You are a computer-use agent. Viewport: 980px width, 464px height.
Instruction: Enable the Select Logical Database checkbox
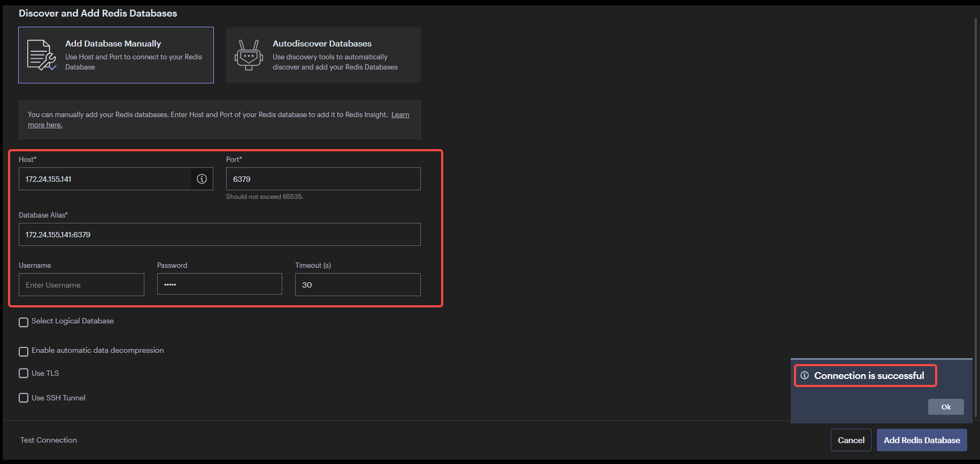click(x=24, y=322)
